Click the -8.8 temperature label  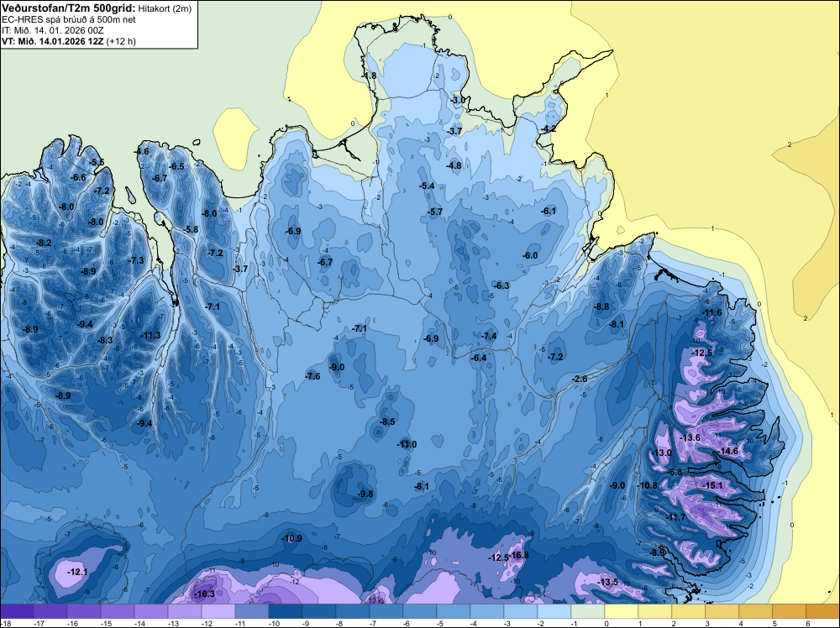602,306
